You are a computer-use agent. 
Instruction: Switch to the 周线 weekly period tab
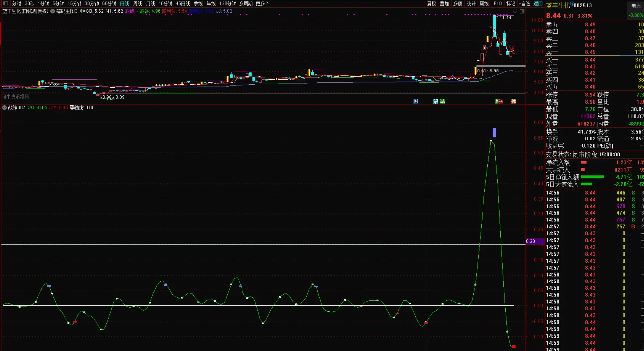(137, 3)
